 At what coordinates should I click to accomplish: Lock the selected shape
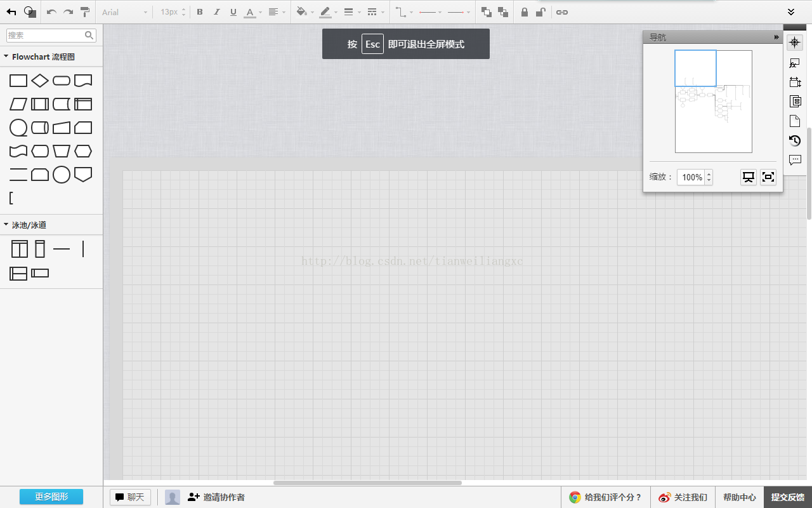[x=525, y=12]
